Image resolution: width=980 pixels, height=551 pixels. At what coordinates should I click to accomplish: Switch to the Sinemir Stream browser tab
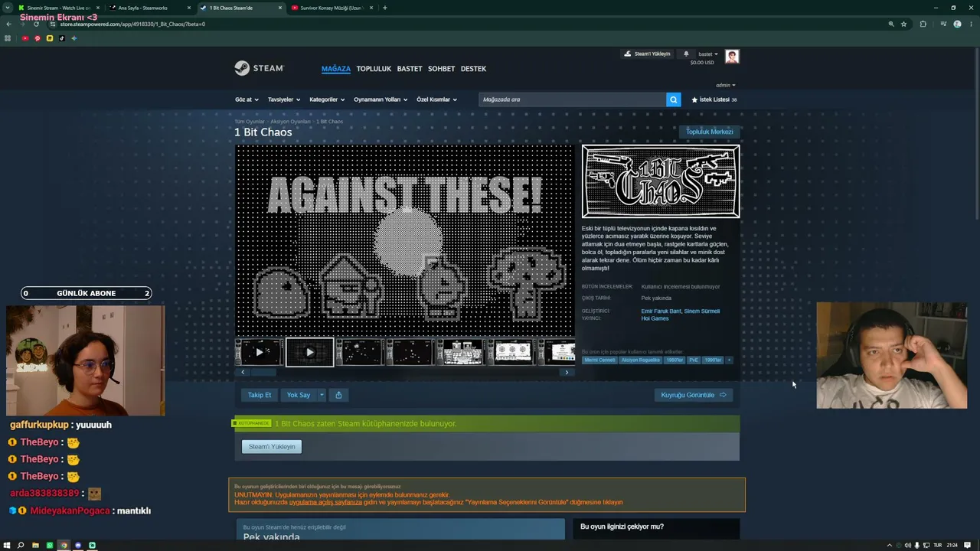click(58, 8)
